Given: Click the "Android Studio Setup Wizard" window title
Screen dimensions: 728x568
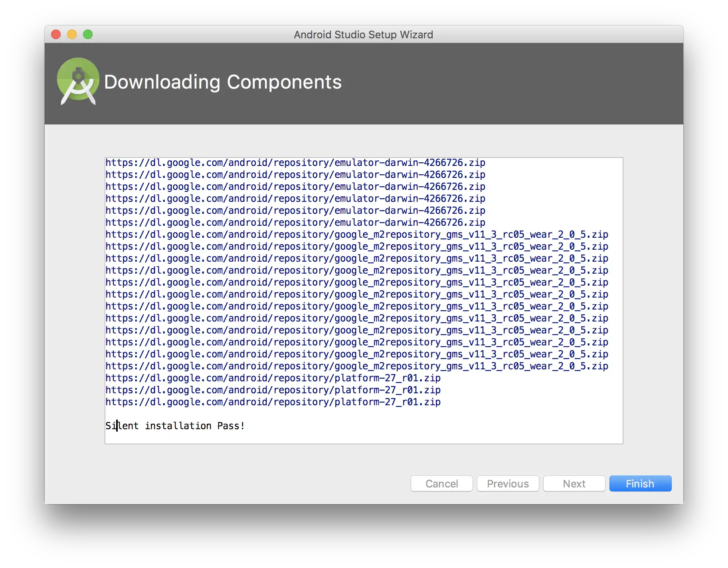Looking at the screenshot, I should (363, 35).
